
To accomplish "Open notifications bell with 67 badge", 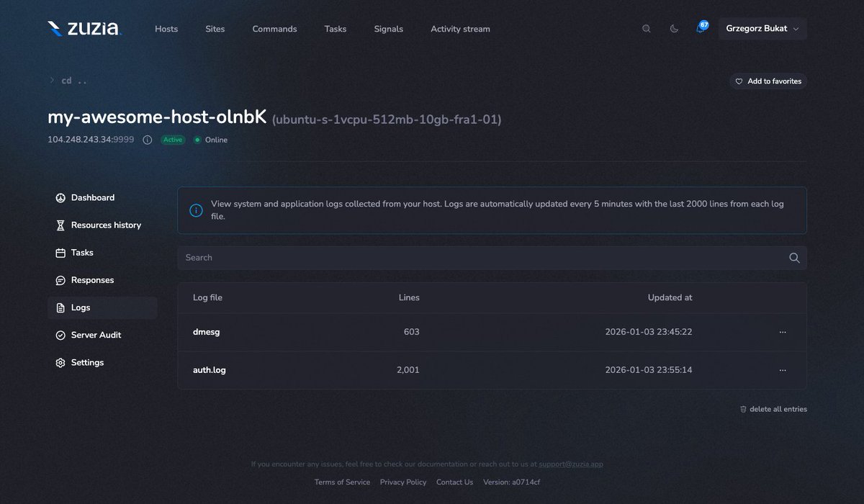I will click(701, 28).
